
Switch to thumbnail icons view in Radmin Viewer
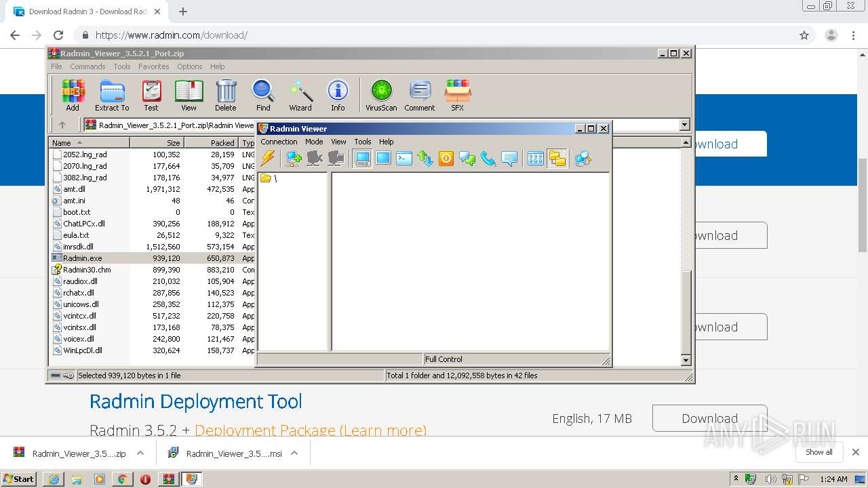tap(536, 159)
